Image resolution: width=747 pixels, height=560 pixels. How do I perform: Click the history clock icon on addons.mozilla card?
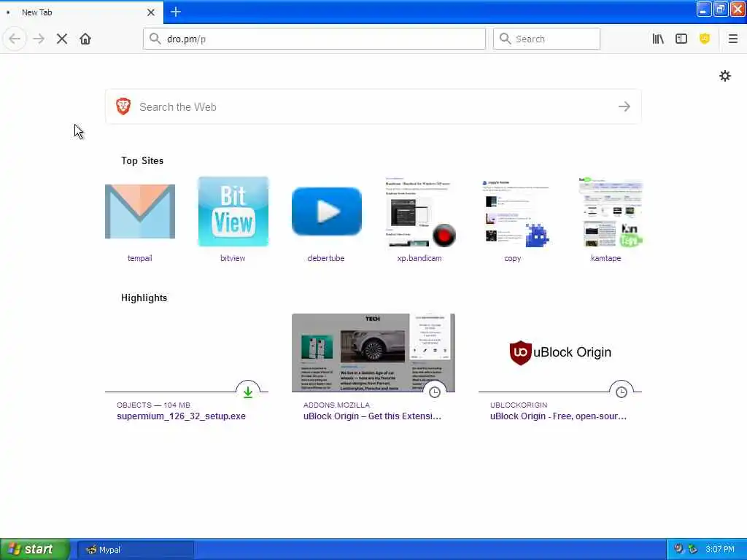(x=435, y=392)
